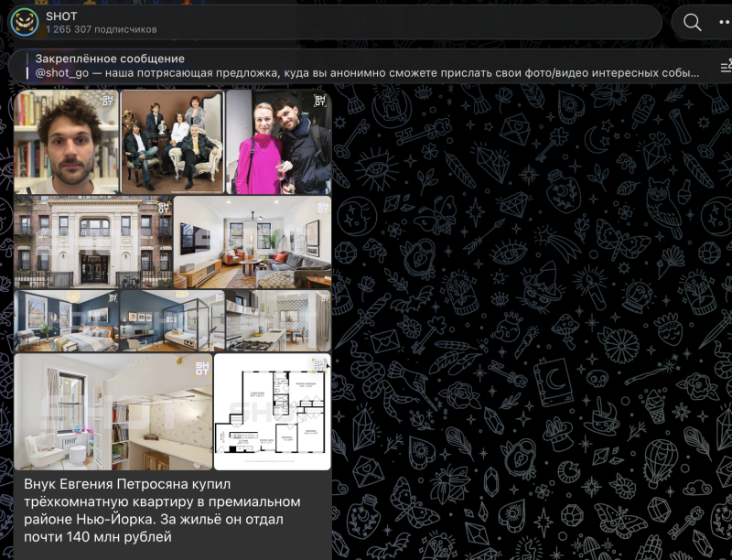732x560 pixels.
Task: Click the @shot_go mention in pinned message
Action: point(62,73)
